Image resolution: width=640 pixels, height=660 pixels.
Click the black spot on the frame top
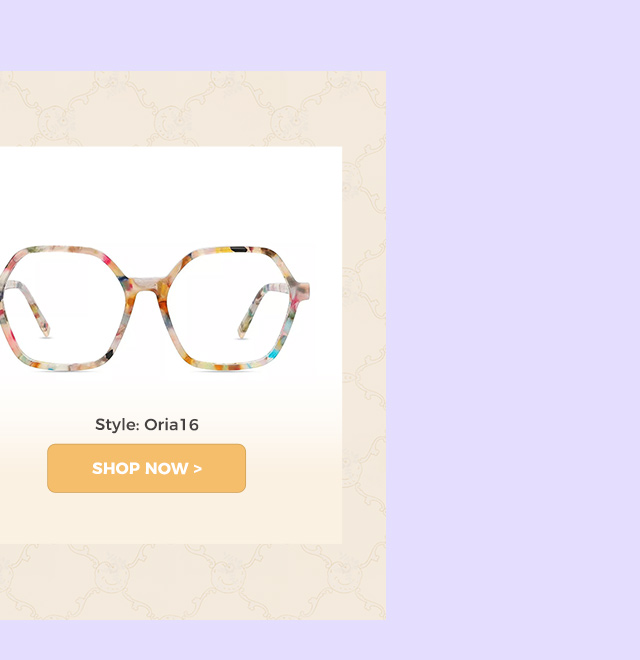point(239,249)
